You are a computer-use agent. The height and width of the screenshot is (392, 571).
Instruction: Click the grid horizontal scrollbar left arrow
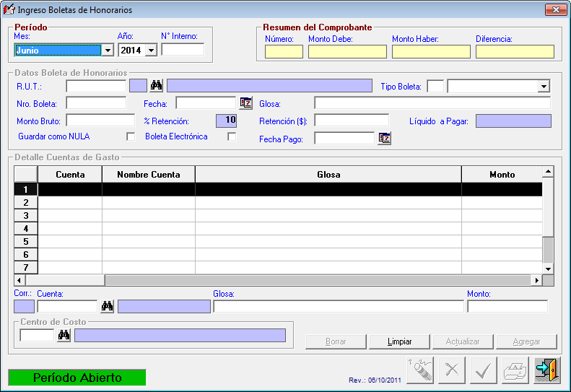click(19, 280)
